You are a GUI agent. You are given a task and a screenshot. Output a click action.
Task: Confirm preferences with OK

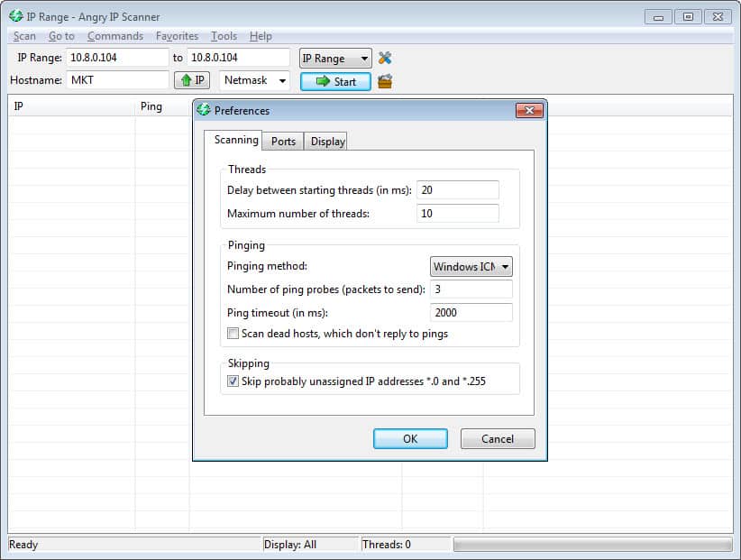(410, 438)
